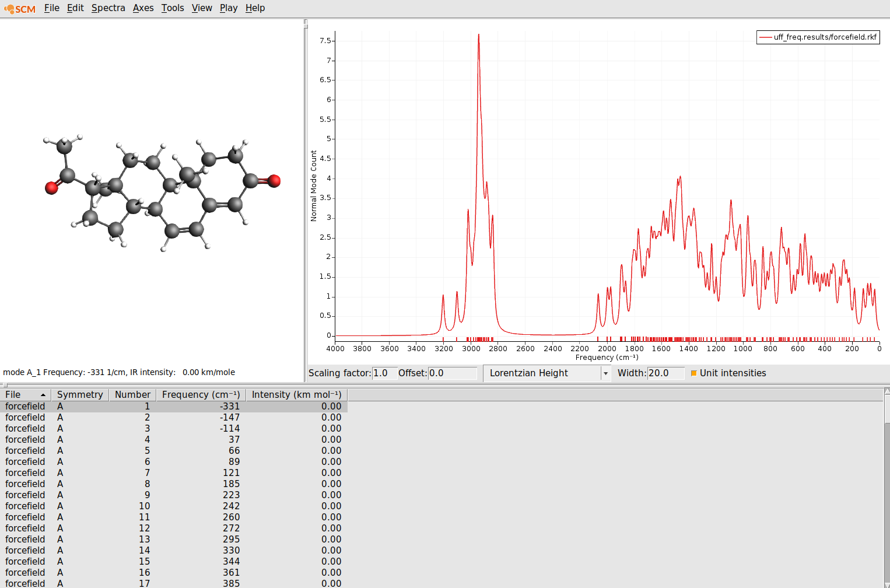The width and height of the screenshot is (890, 588).
Task: Click the Offset input field
Action: tap(453, 373)
